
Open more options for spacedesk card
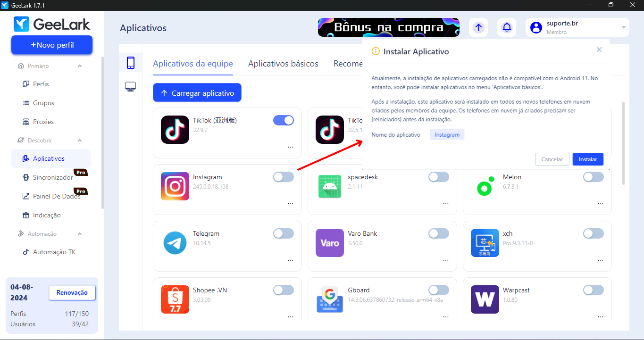[446, 204]
